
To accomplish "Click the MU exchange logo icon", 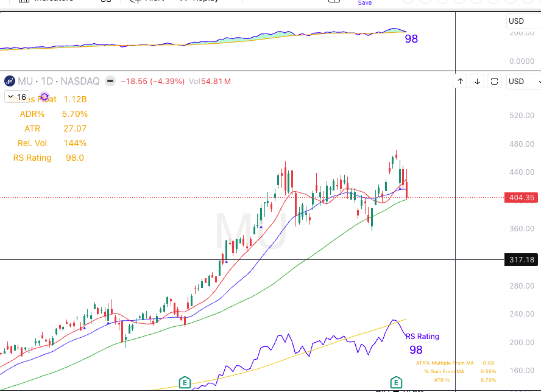I will click(x=9, y=81).
